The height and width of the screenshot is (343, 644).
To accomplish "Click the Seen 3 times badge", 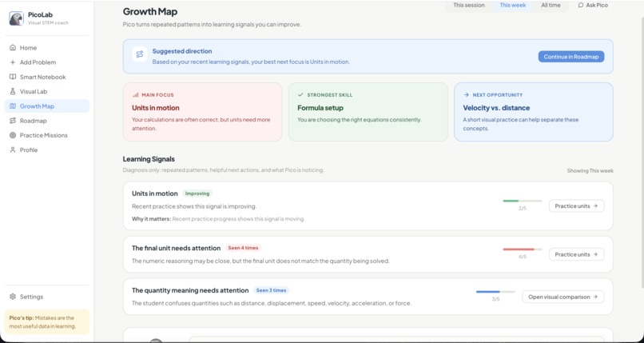I will (271, 290).
